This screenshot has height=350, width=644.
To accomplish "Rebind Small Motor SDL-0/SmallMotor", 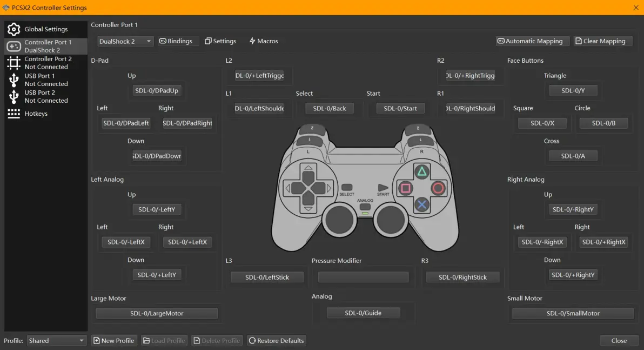I will coord(573,313).
